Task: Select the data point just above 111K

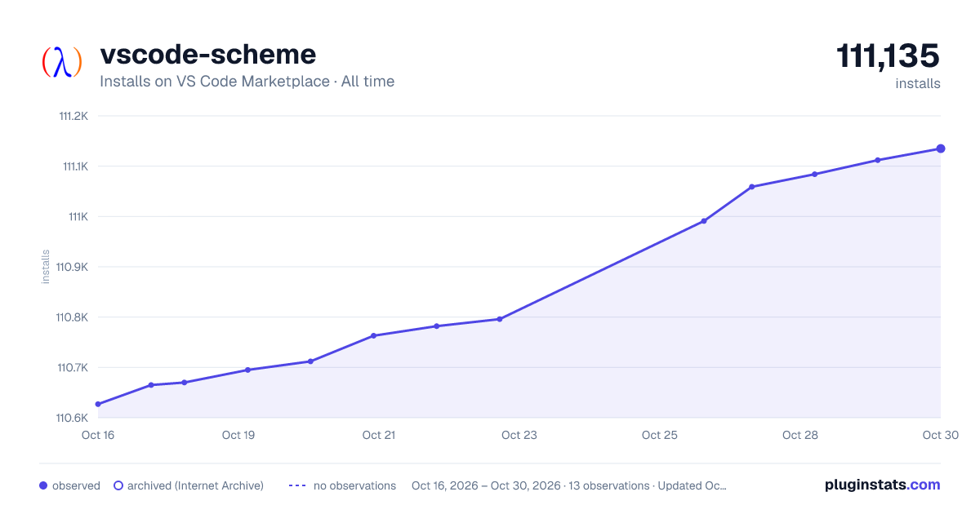Action: click(x=751, y=187)
